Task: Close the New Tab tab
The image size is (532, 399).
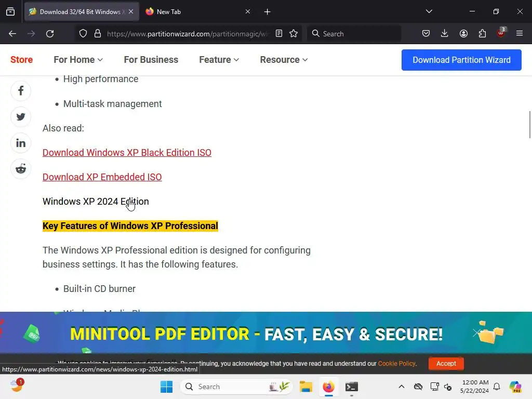Action: 248,11
